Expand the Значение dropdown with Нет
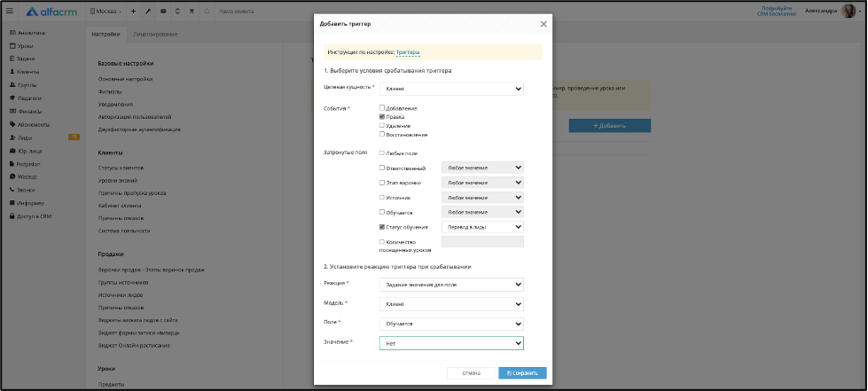This screenshot has height=391, width=868. click(451, 343)
